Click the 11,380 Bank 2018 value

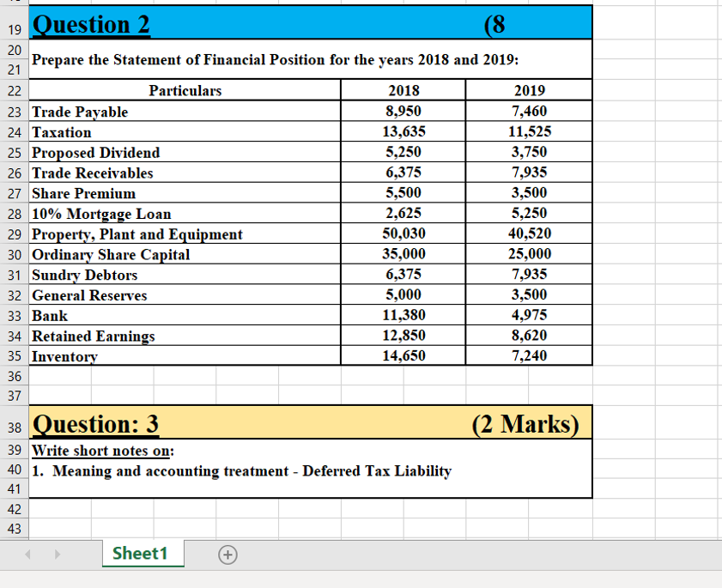click(403, 315)
